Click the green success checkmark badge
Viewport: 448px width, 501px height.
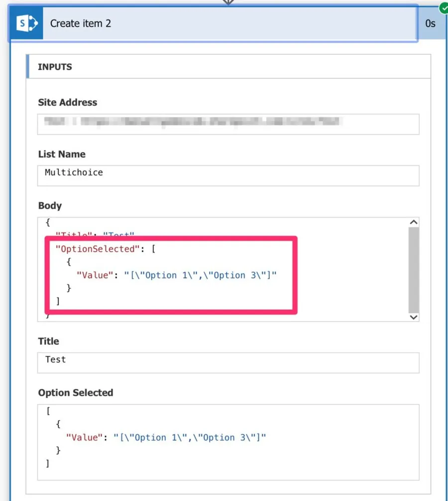pyautogui.click(x=443, y=8)
